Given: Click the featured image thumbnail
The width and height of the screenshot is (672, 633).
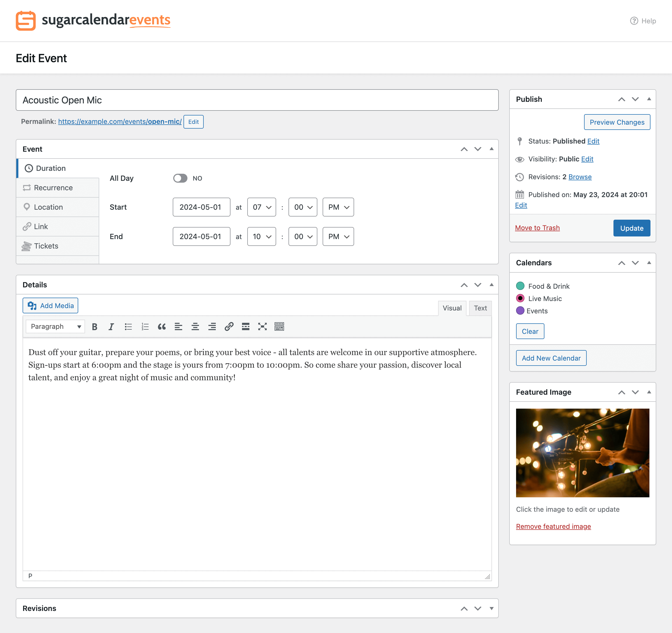Looking at the screenshot, I should coord(582,453).
